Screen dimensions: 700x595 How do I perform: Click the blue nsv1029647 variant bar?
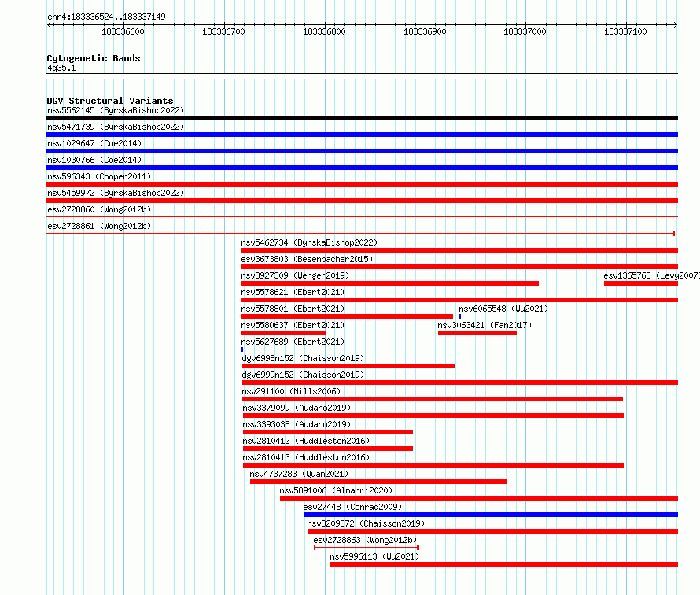[x=362, y=151]
